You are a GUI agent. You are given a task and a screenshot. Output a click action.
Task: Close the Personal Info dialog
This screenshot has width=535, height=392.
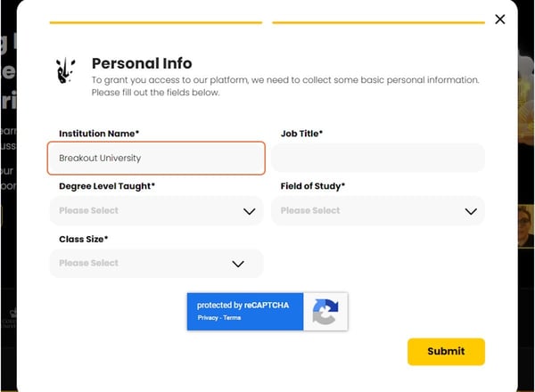(499, 20)
